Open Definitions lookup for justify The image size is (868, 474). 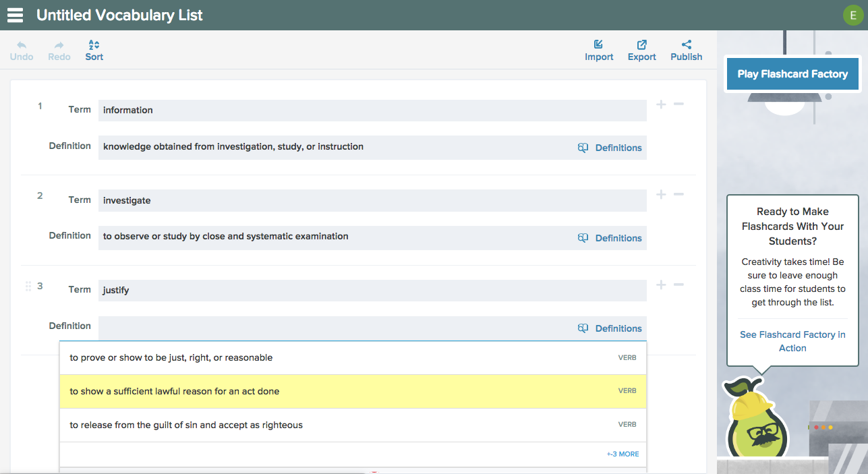coord(610,328)
